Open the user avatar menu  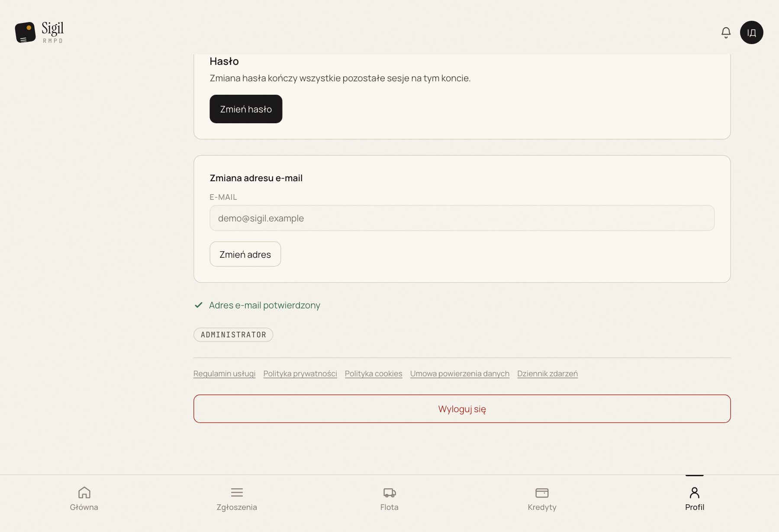pos(751,32)
